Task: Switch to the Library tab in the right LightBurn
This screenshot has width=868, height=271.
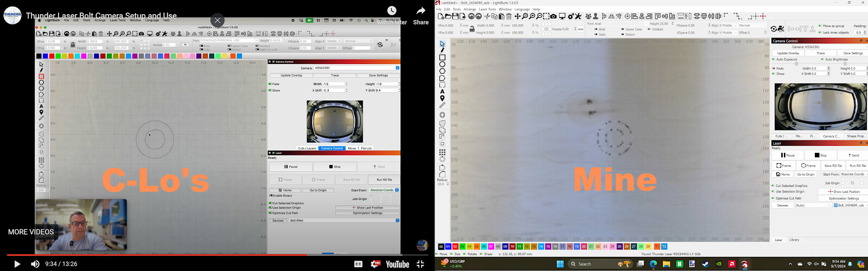Action: pos(794,240)
